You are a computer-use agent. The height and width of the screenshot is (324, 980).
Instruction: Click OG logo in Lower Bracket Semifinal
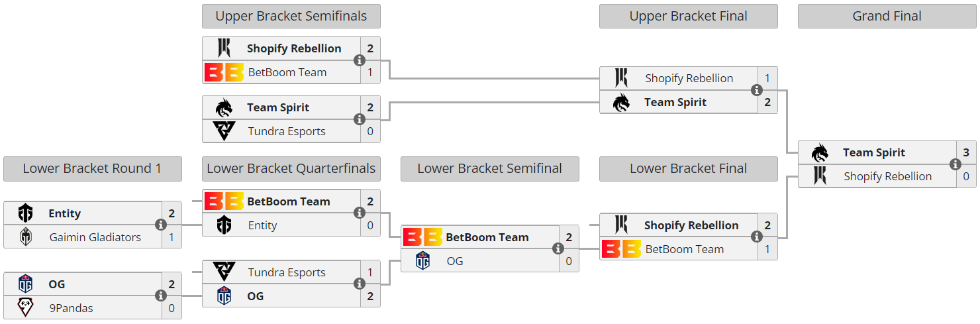[422, 261]
